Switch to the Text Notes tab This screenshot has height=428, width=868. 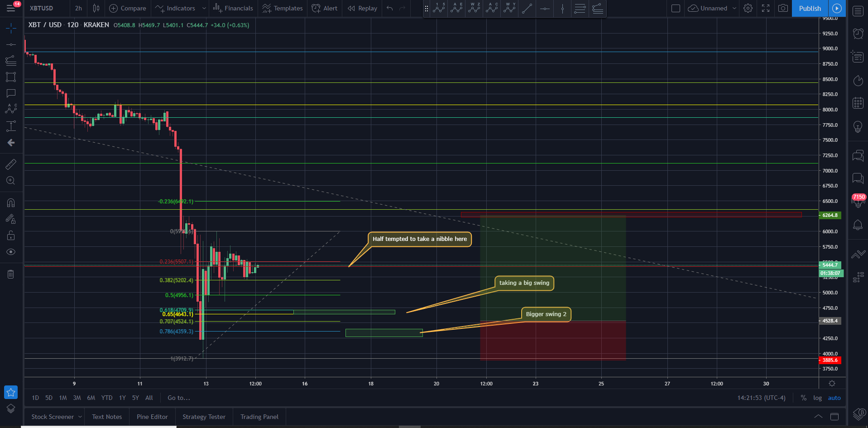point(107,417)
